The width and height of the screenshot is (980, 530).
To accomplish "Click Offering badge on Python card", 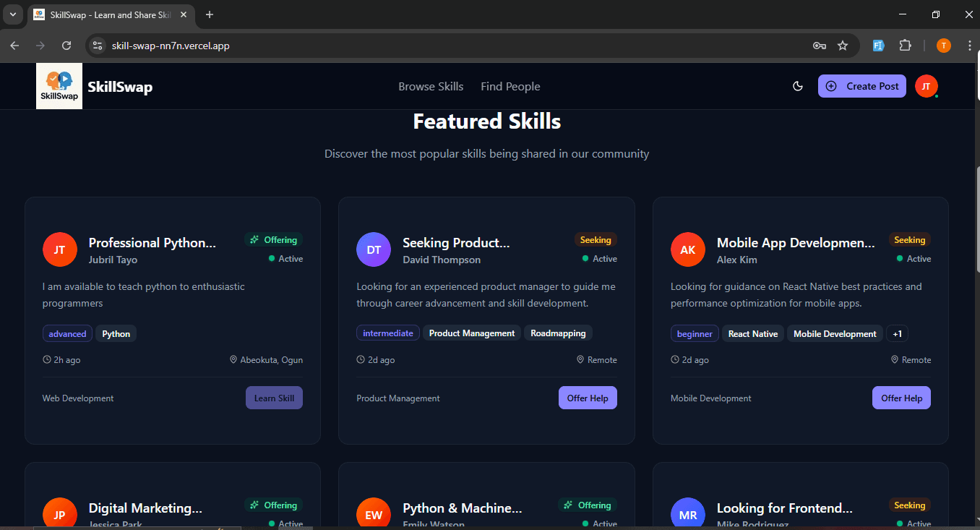I will [274, 240].
